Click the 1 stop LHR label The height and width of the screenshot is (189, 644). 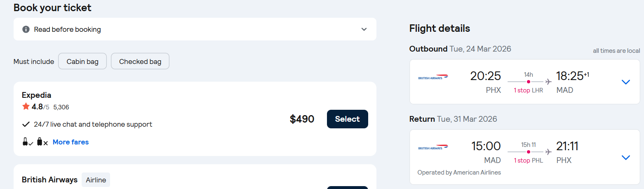click(x=528, y=90)
